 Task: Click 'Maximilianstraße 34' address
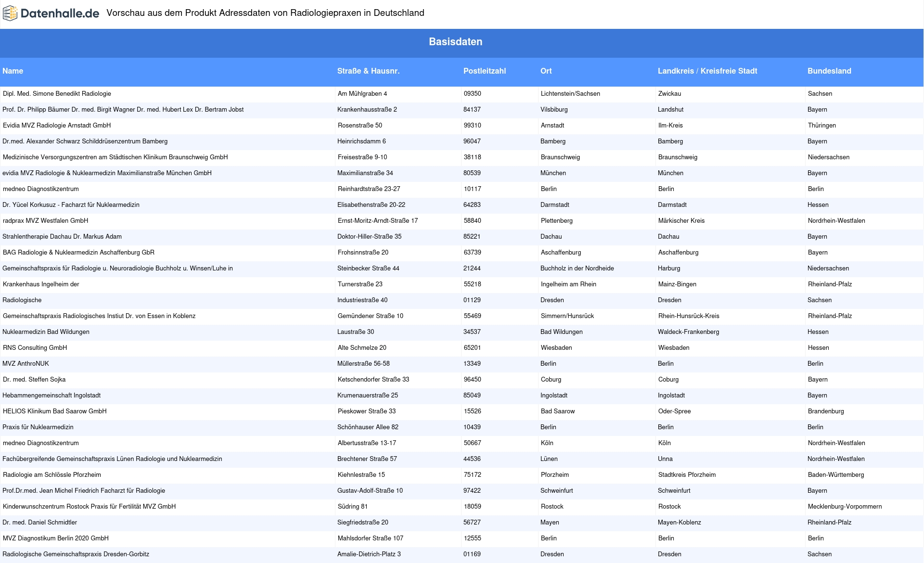[x=365, y=173]
